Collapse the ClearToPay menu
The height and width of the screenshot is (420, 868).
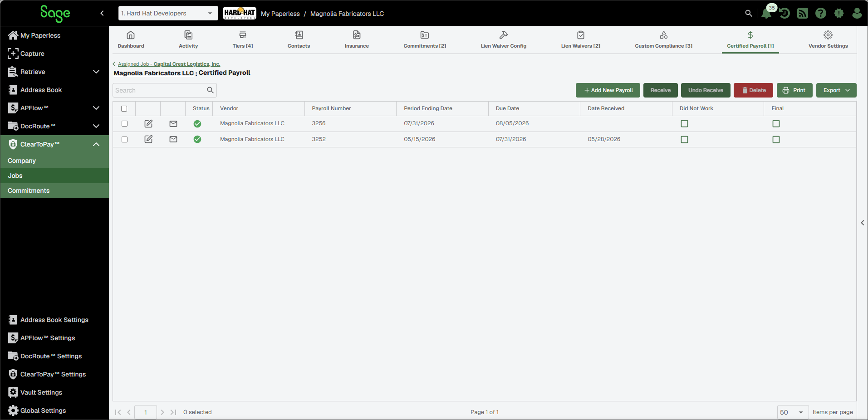coord(96,144)
